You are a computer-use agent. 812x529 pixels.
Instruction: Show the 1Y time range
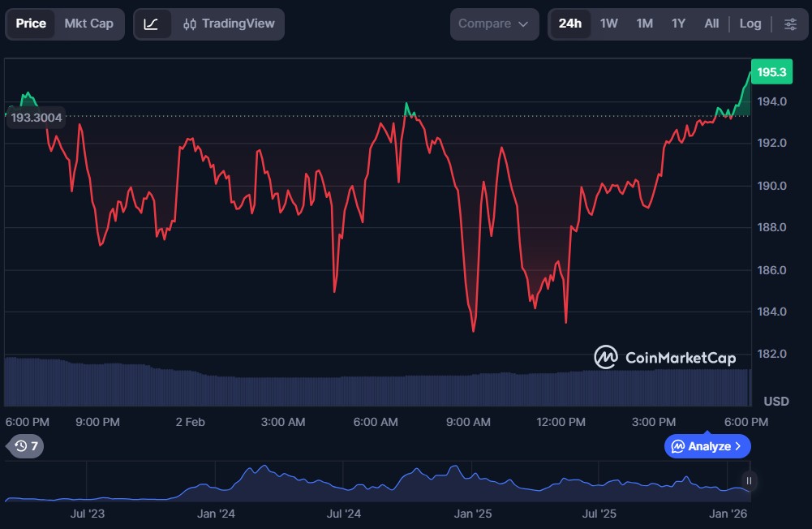pyautogui.click(x=678, y=24)
